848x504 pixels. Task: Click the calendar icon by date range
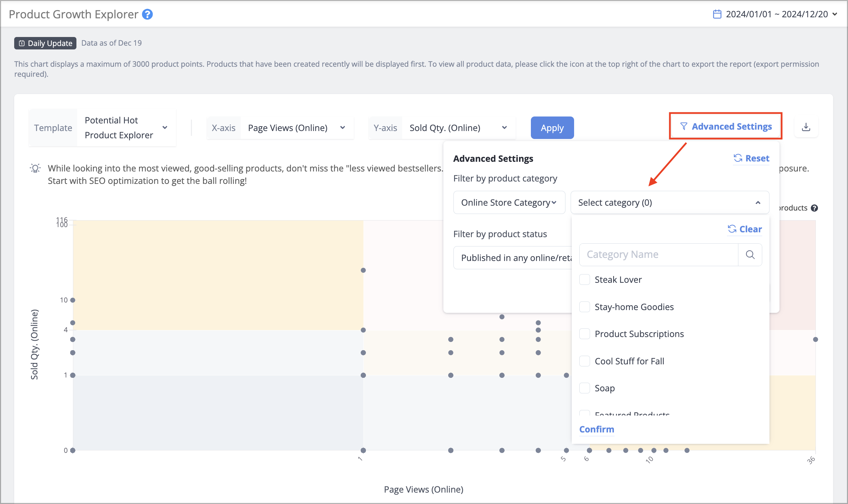(x=717, y=14)
